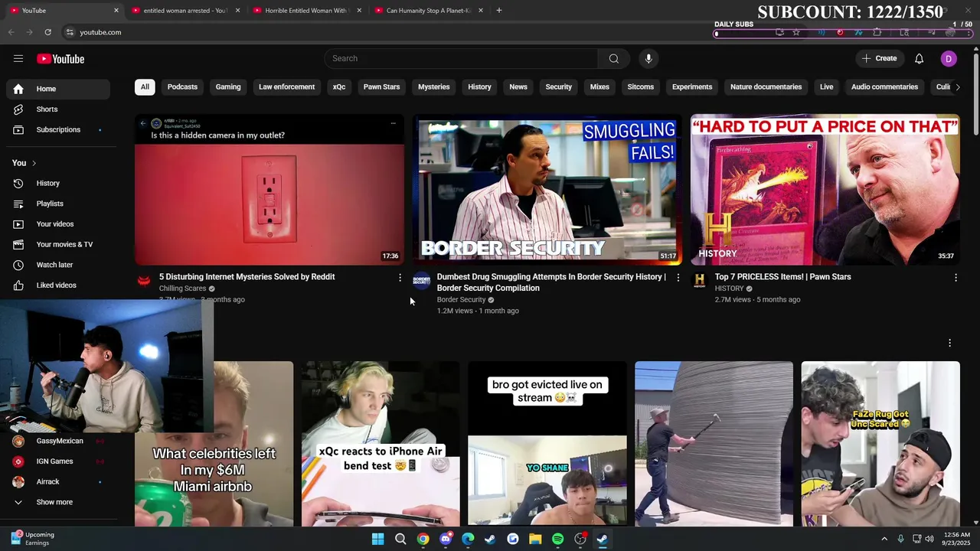Screen dimensions: 980x551
Task: Click the Windows Start button
Action: click(377, 539)
